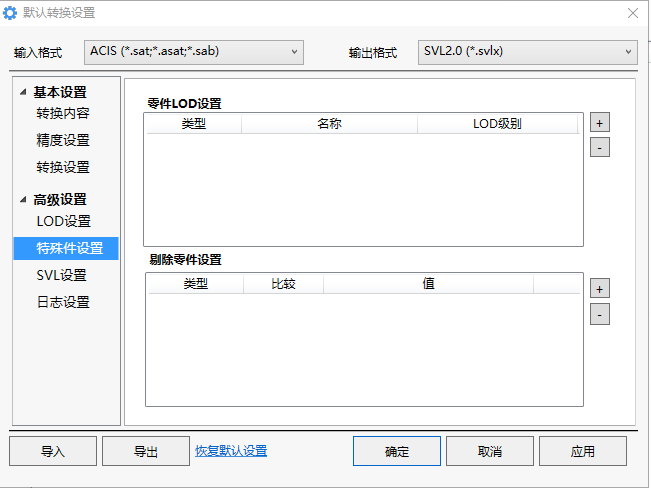Open 转换设置 settings page

point(63,167)
